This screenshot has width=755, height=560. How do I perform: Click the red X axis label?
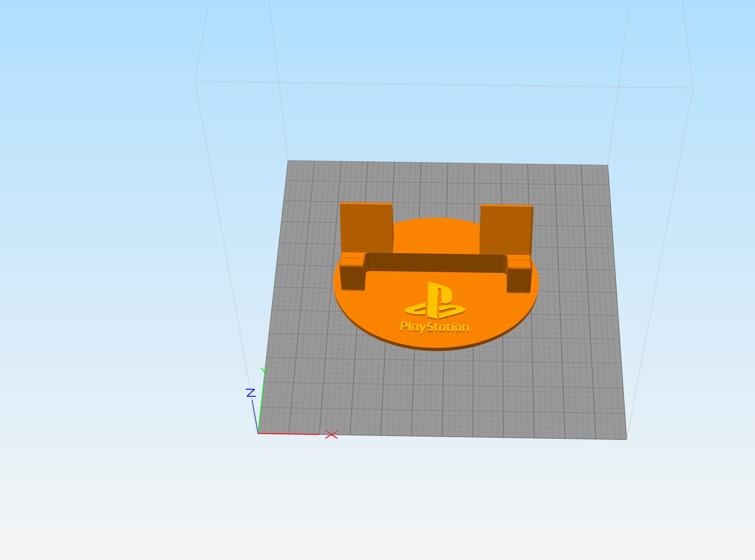pos(331,434)
